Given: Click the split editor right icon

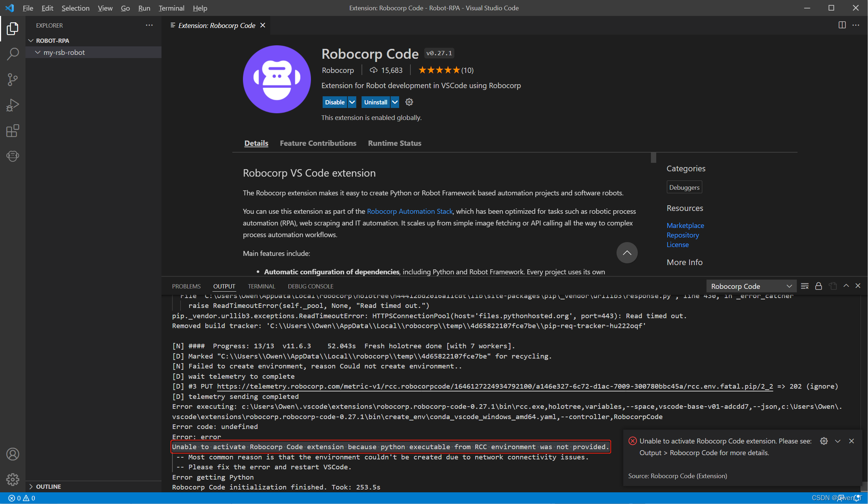Looking at the screenshot, I should pyautogui.click(x=842, y=25).
